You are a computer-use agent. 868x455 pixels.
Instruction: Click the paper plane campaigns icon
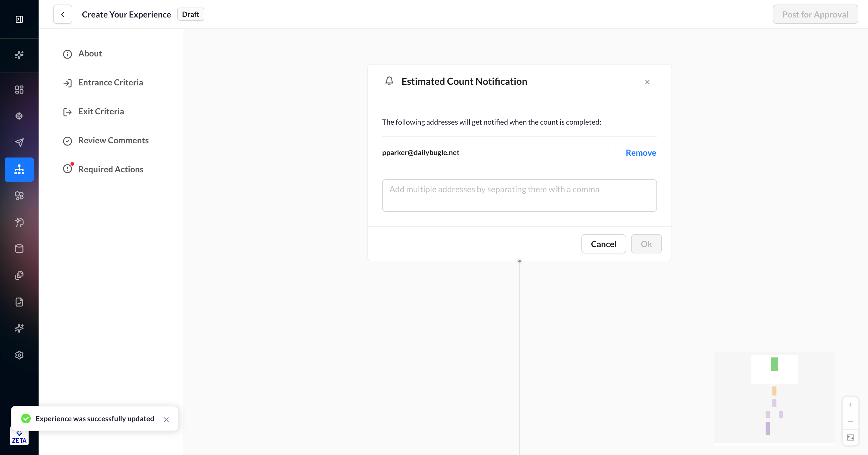(19, 142)
